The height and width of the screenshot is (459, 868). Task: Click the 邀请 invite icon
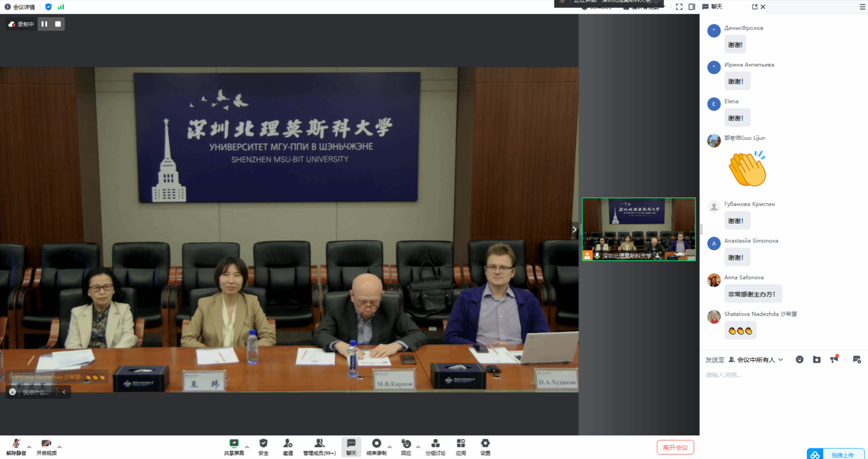(288, 447)
